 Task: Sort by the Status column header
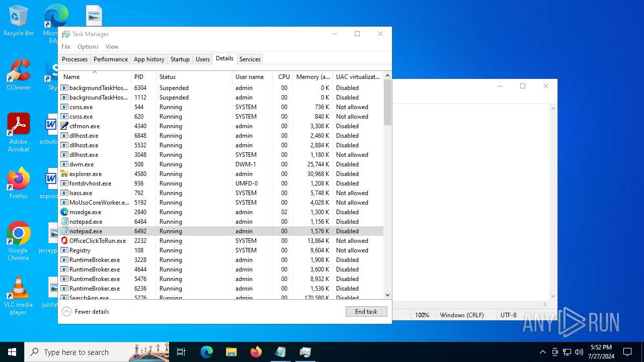(194, 76)
